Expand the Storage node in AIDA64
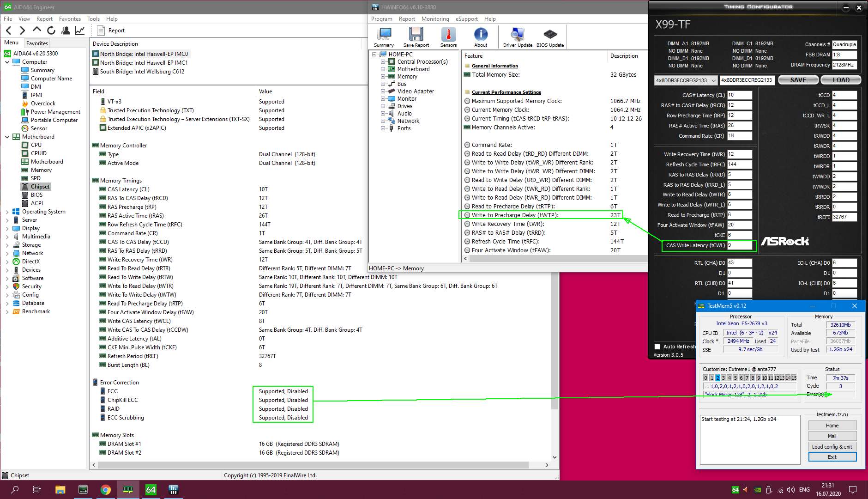This screenshot has height=499, width=868. point(7,245)
